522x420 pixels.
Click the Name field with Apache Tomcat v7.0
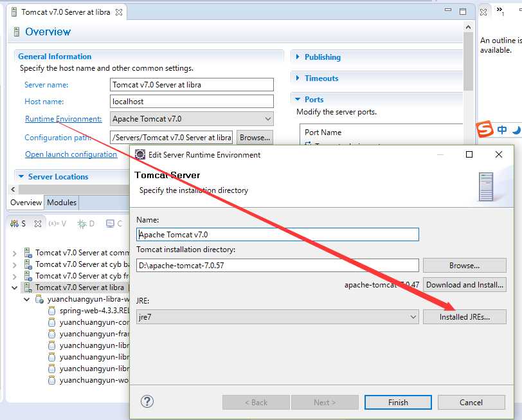click(277, 235)
